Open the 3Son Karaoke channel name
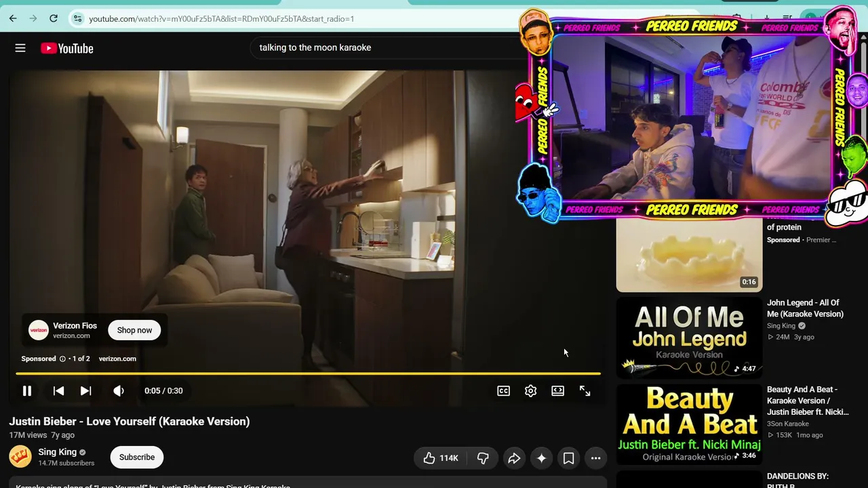This screenshot has height=488, width=868. pos(788,424)
